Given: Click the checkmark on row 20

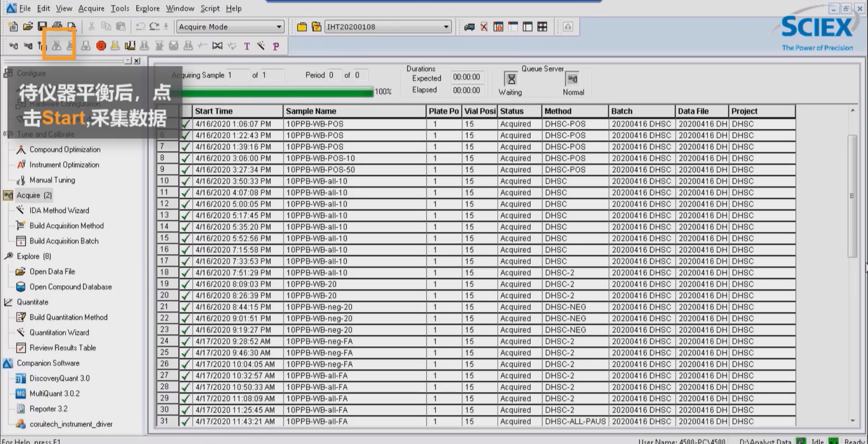Looking at the screenshot, I should tap(185, 296).
